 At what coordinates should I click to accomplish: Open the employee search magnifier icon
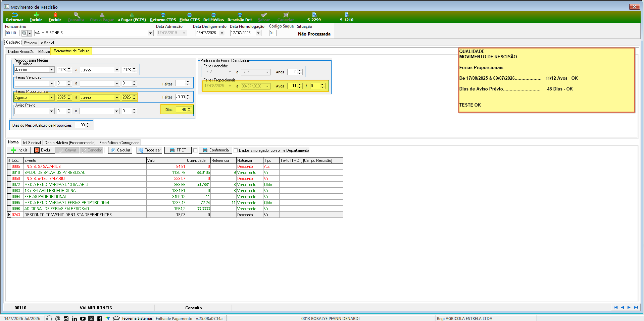24,33
